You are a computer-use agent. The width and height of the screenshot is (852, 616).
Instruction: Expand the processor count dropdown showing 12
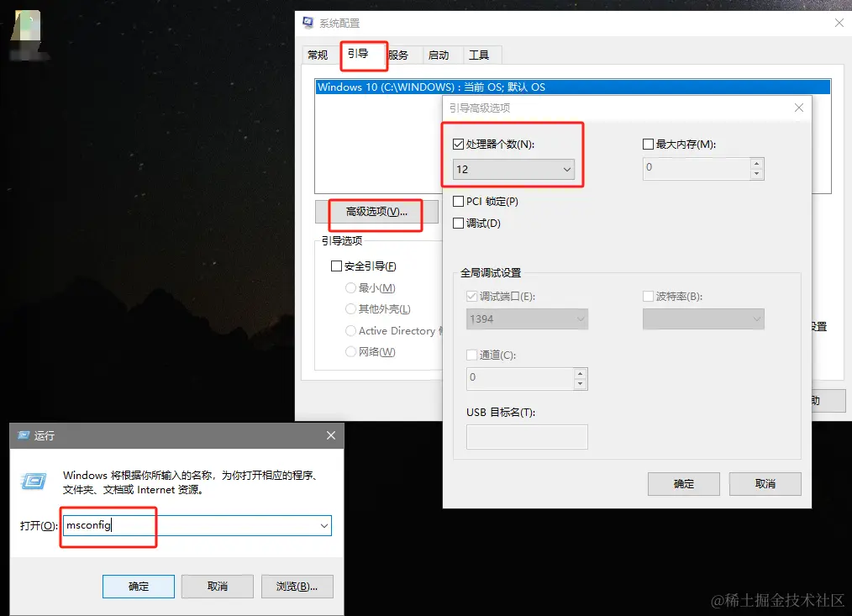pyautogui.click(x=513, y=169)
